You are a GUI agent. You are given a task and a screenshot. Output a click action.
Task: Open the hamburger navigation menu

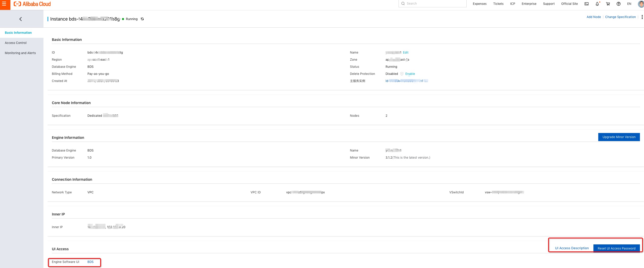click(x=4, y=4)
